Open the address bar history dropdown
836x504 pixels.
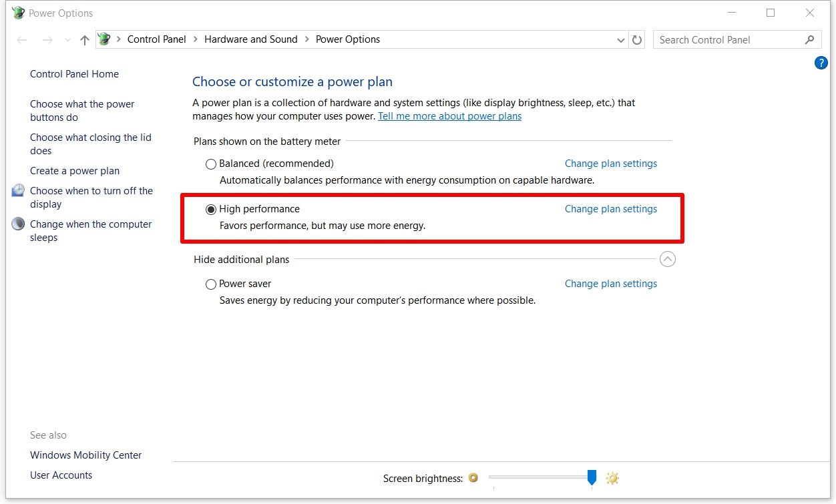pyautogui.click(x=622, y=40)
